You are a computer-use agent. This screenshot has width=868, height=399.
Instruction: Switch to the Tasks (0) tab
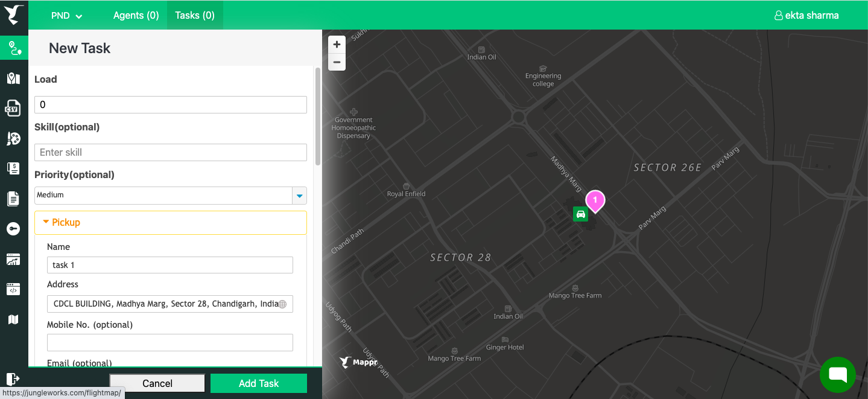tap(195, 16)
